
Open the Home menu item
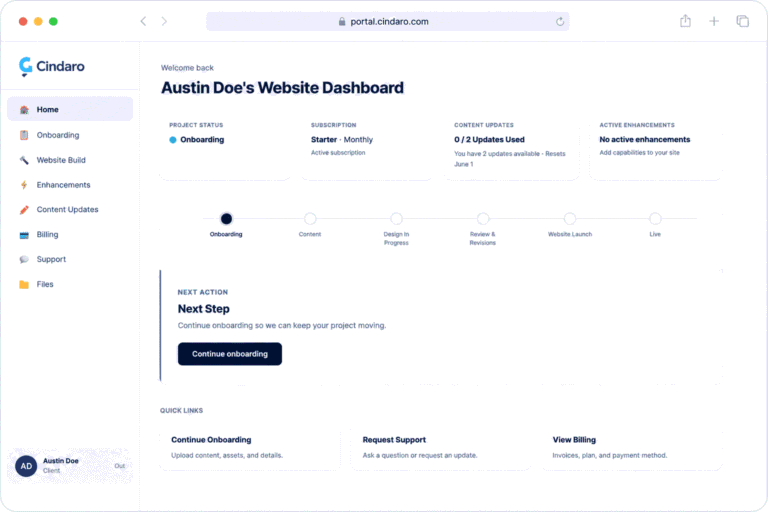coord(70,109)
